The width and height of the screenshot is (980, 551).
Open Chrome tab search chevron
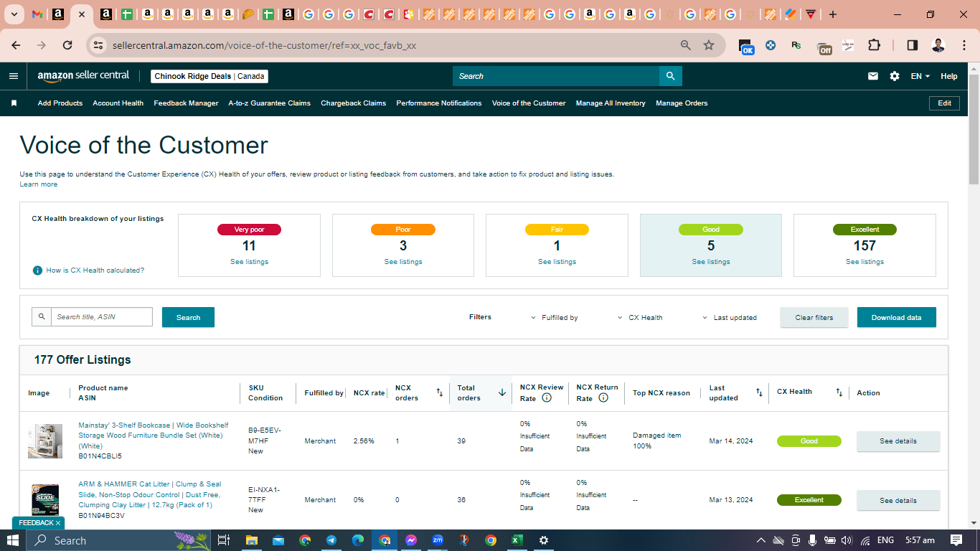pos(14,14)
